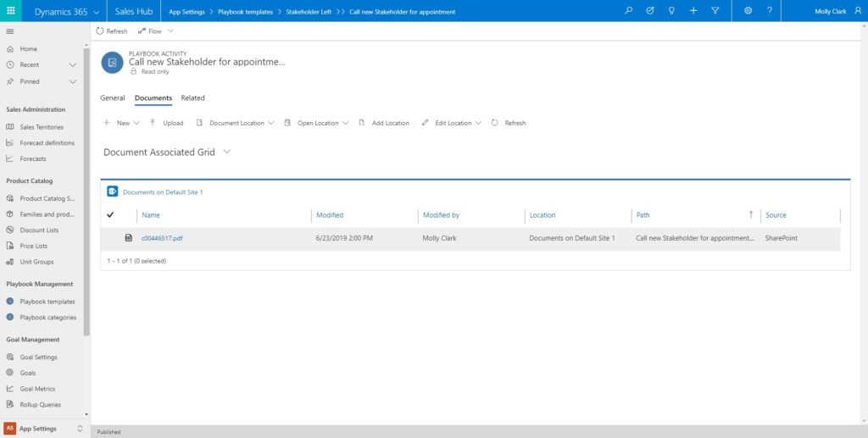Toggle the select-all checkmark in grid header
Viewport: 868px width, 438px height.
(x=110, y=214)
